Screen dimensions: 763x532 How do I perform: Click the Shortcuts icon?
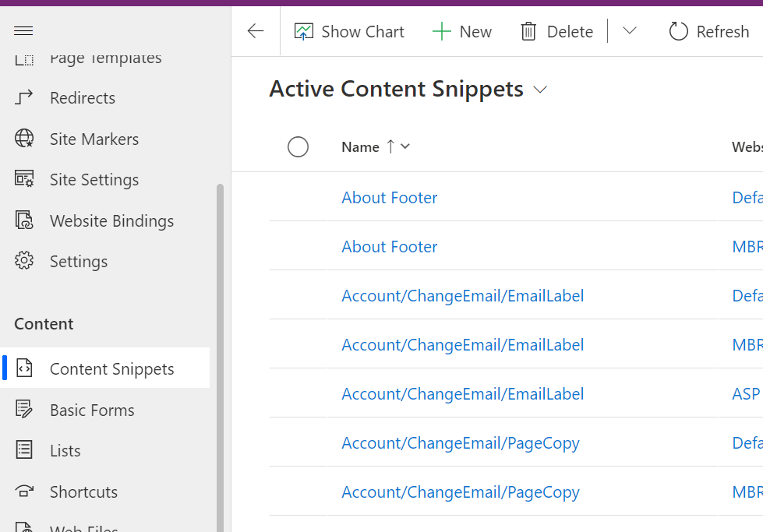click(24, 491)
